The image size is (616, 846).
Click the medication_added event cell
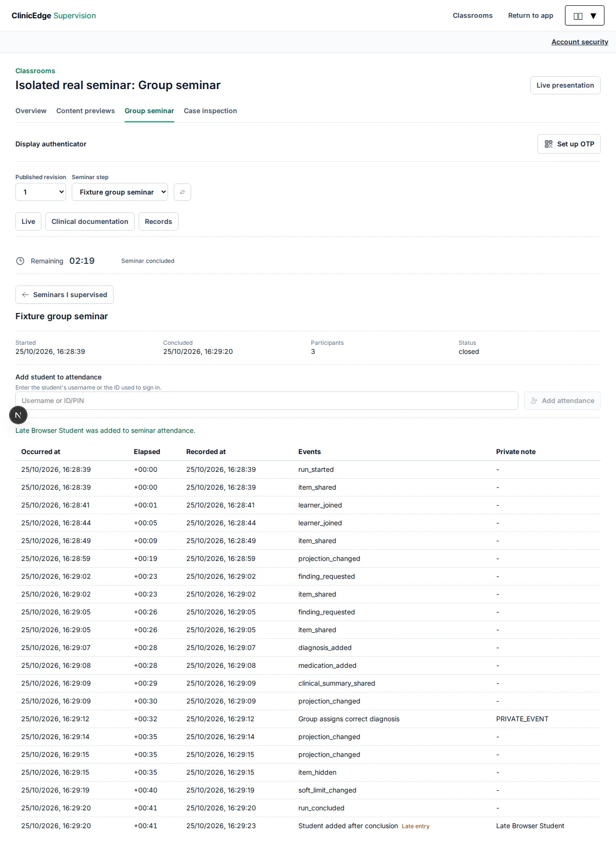pyautogui.click(x=327, y=665)
